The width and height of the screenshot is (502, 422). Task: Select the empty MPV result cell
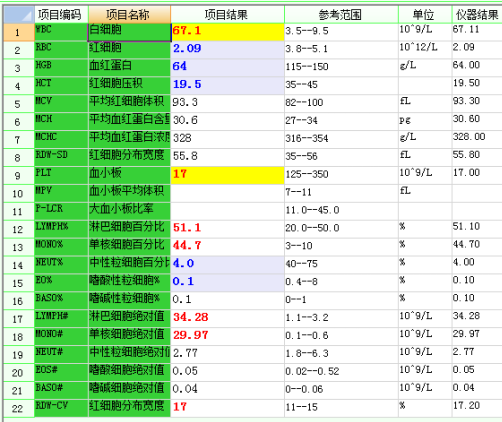(227, 193)
